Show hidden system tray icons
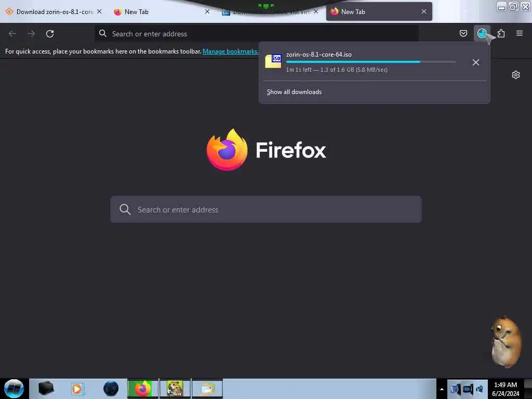This screenshot has height=399, width=532. (442, 389)
